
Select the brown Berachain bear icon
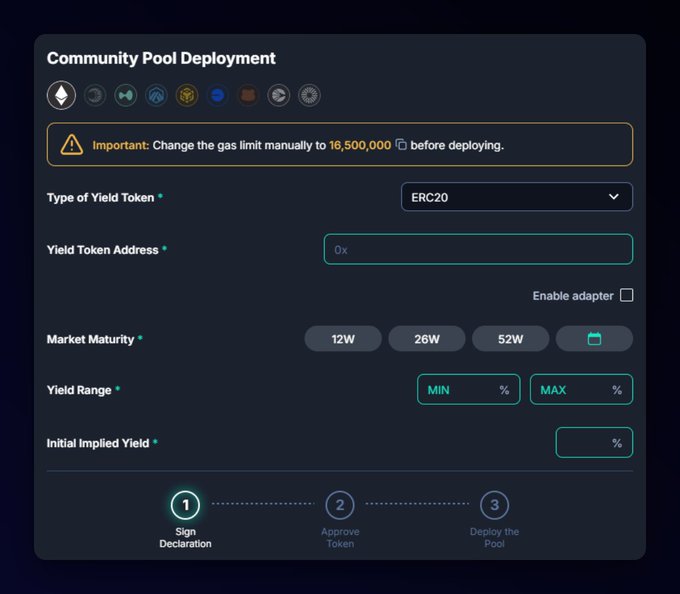tap(248, 96)
